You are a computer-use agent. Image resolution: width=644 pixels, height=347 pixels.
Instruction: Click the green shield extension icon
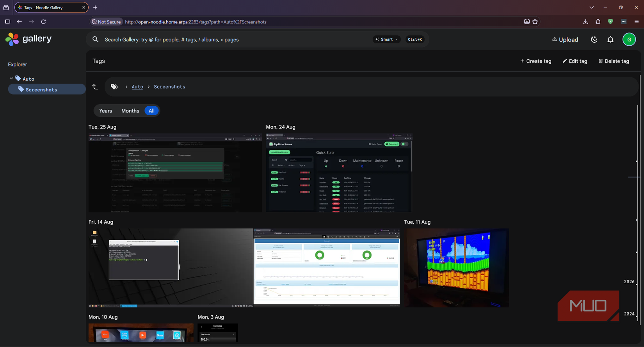610,22
